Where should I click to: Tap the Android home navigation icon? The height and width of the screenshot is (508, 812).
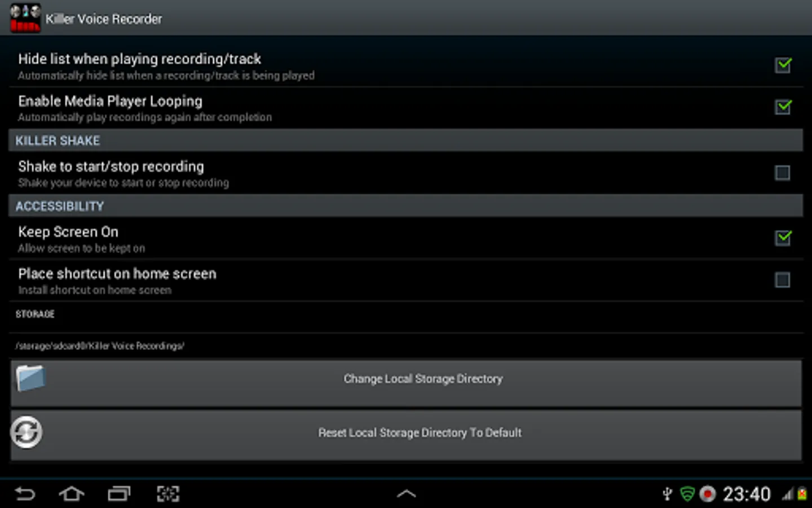click(x=72, y=494)
